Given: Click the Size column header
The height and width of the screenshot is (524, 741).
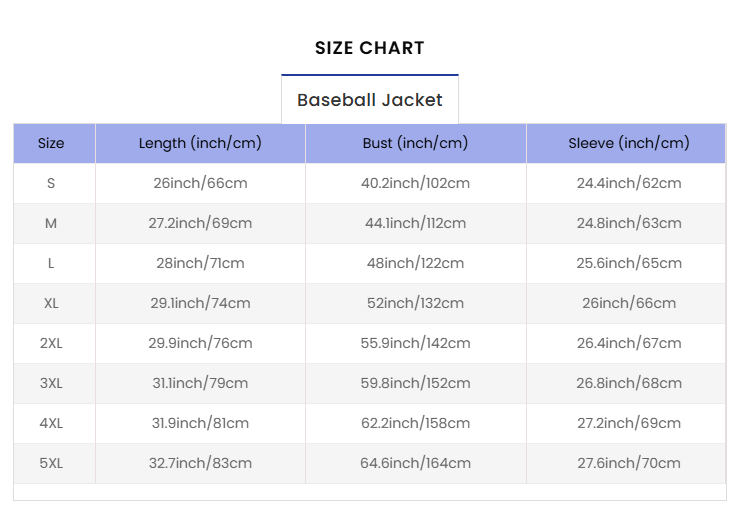Looking at the screenshot, I should [x=51, y=143].
